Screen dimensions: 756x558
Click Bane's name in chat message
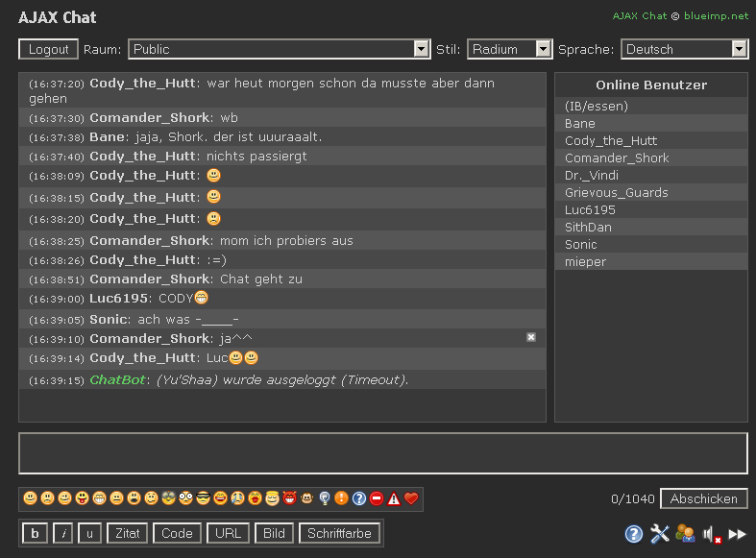tap(107, 137)
